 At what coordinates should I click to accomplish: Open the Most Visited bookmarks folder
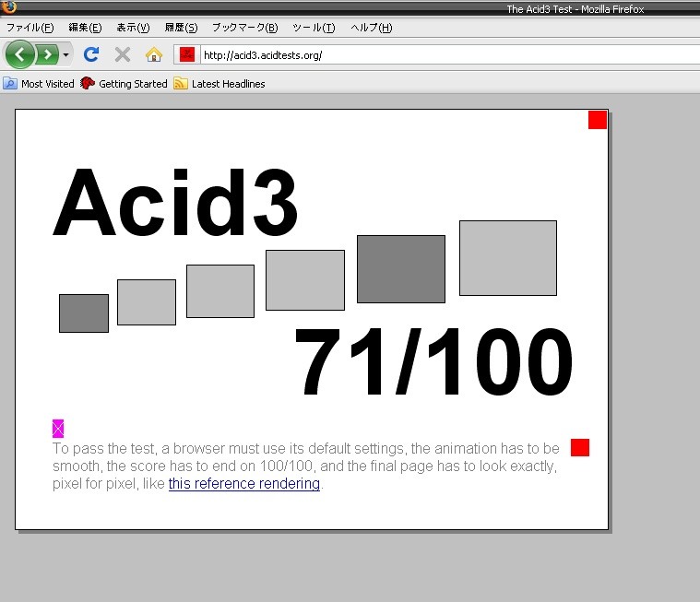(39, 84)
